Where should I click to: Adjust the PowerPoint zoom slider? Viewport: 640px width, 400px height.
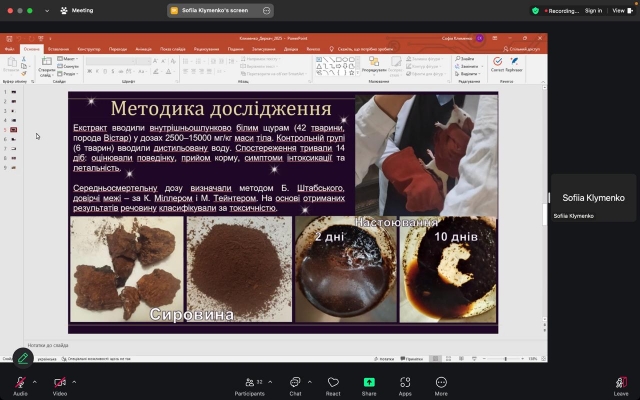pos(503,359)
